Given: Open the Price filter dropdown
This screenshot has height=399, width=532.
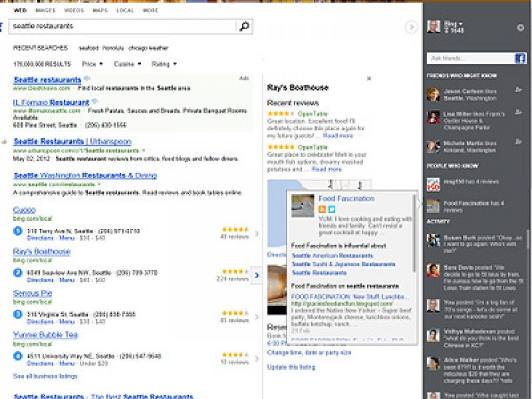Looking at the screenshot, I should click(92, 64).
